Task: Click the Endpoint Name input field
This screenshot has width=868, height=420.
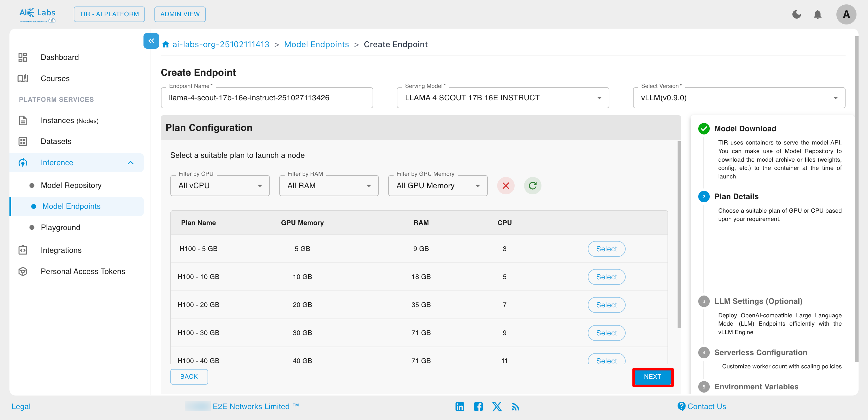Action: [267, 98]
